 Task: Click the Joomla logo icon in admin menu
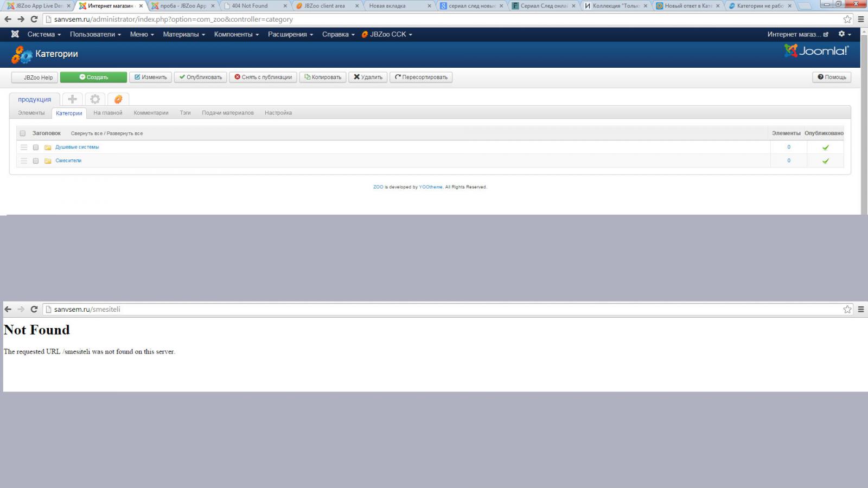point(15,34)
